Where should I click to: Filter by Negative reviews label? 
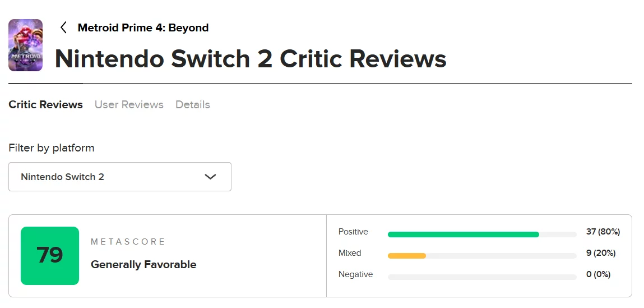[355, 274]
